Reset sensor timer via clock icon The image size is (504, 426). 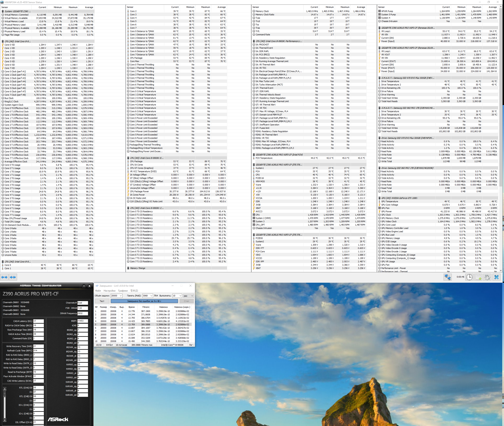click(469, 277)
